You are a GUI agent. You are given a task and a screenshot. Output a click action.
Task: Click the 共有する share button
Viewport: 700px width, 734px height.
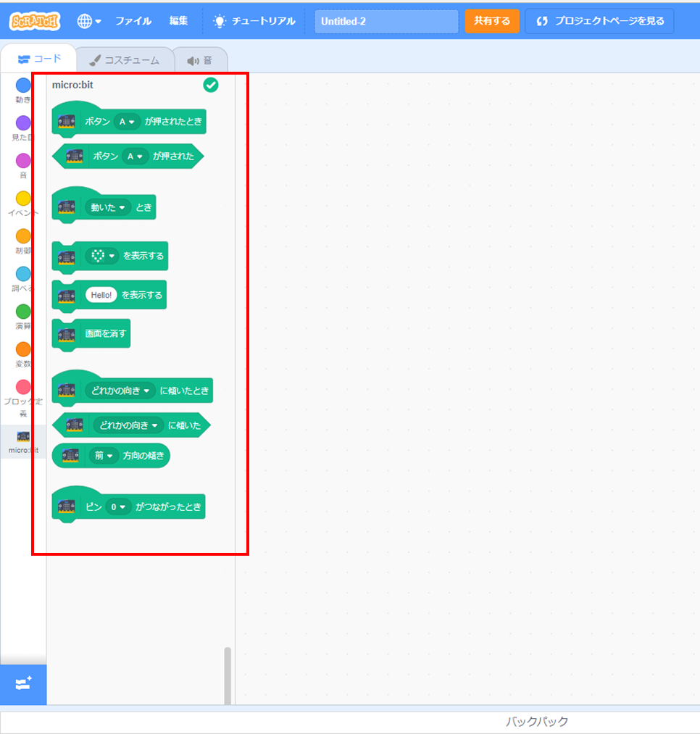[x=491, y=21]
